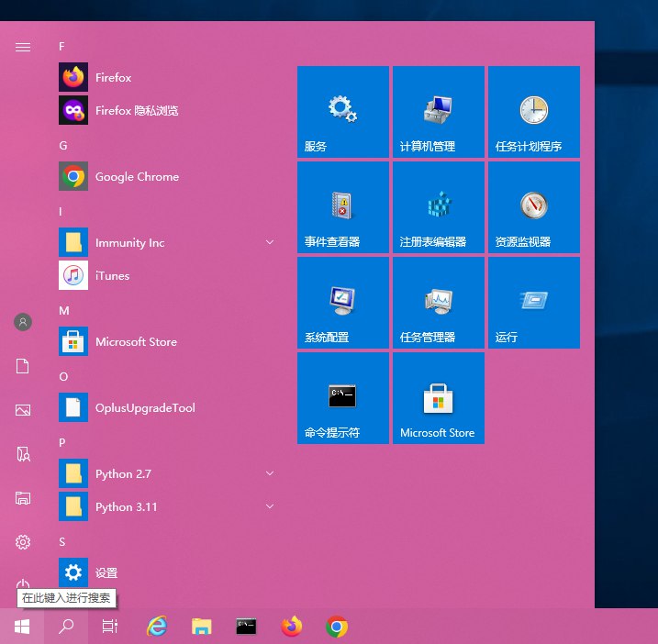The height and width of the screenshot is (644, 658).
Task: Open Google Chrome from the app list
Action: tap(167, 177)
